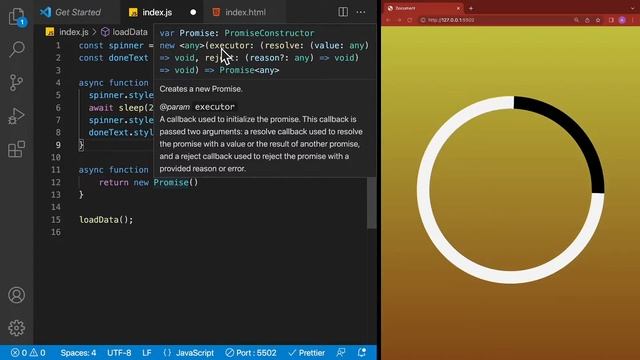The width and height of the screenshot is (640, 360).
Task: Click the site info icon before URL
Action: (x=423, y=20)
